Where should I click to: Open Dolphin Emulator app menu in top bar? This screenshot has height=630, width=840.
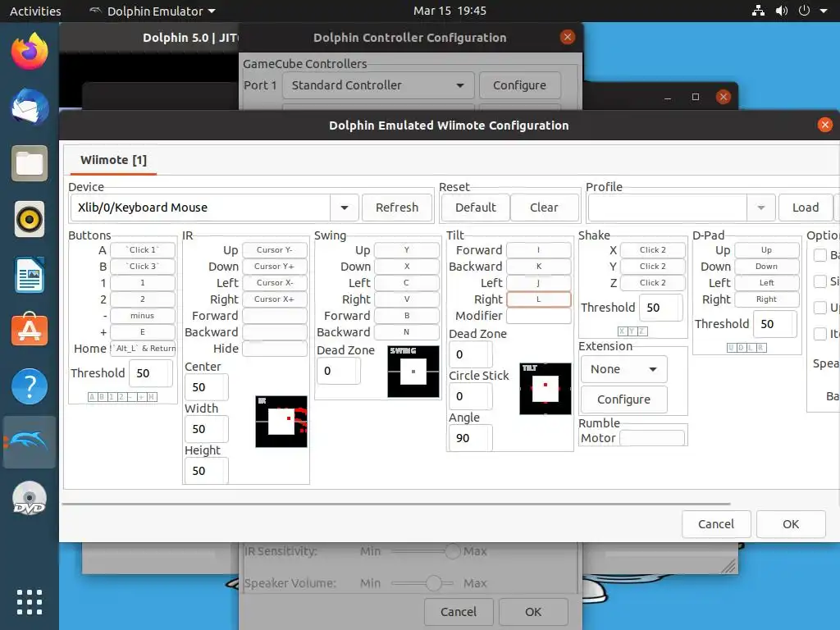tap(152, 11)
